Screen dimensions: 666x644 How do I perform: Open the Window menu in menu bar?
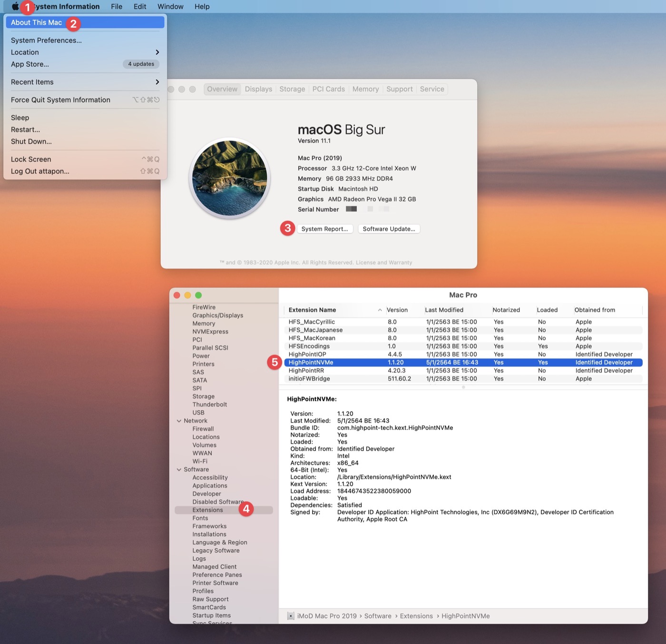[x=170, y=6]
